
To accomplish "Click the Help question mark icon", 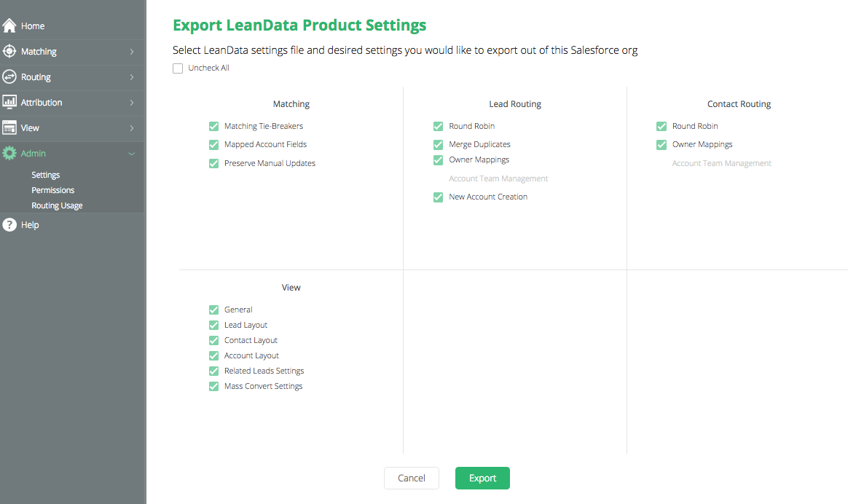I will click(x=9, y=224).
